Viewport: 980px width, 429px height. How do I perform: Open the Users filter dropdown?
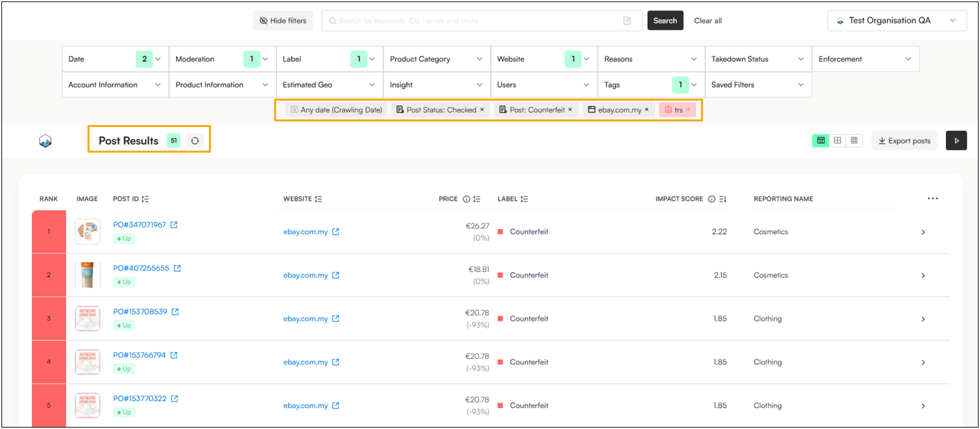(x=544, y=85)
